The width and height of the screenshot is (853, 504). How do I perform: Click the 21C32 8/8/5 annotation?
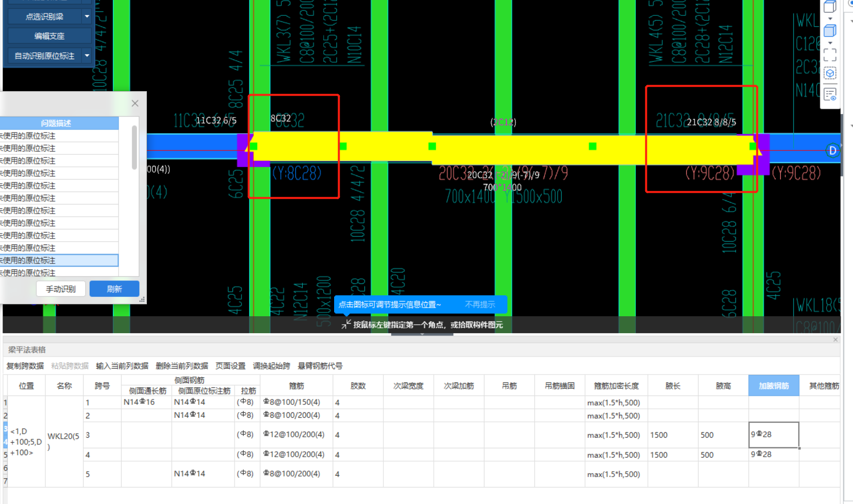point(711,122)
